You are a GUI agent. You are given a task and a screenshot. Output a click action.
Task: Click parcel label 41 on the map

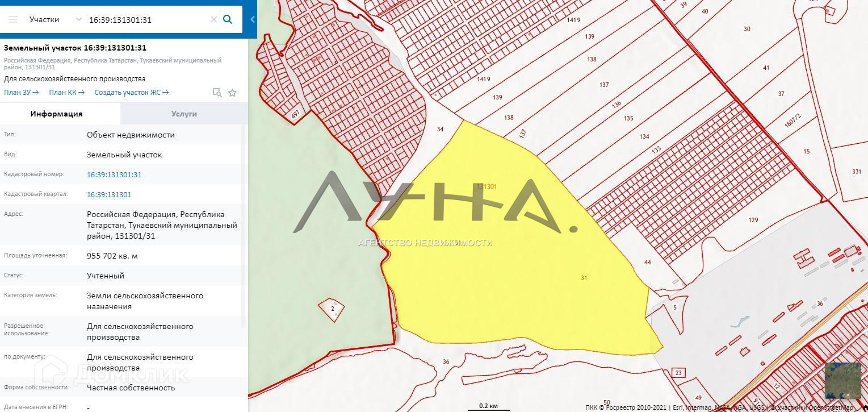(766, 68)
